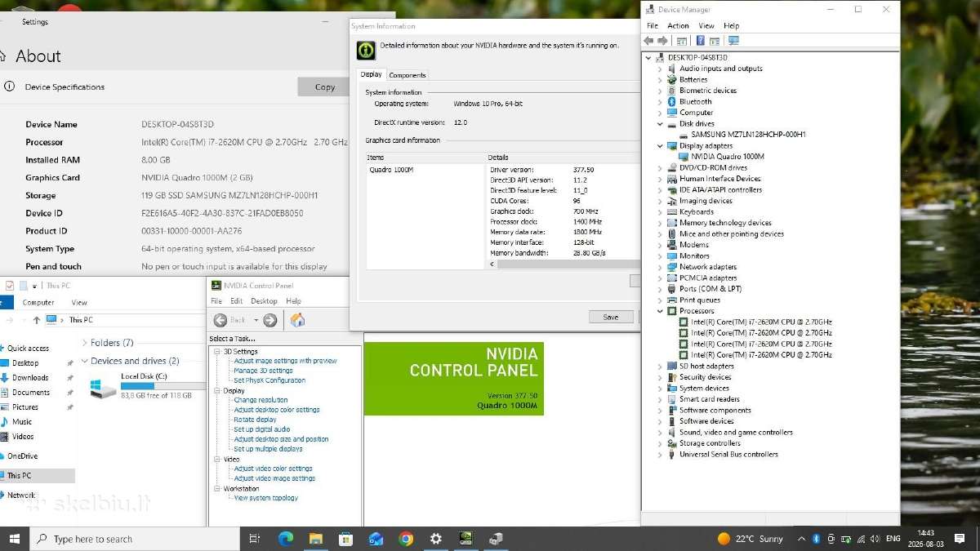The width and height of the screenshot is (980, 551).
Task: Select NVIDIA Quadro 1000M in Device Manager
Action: (728, 157)
